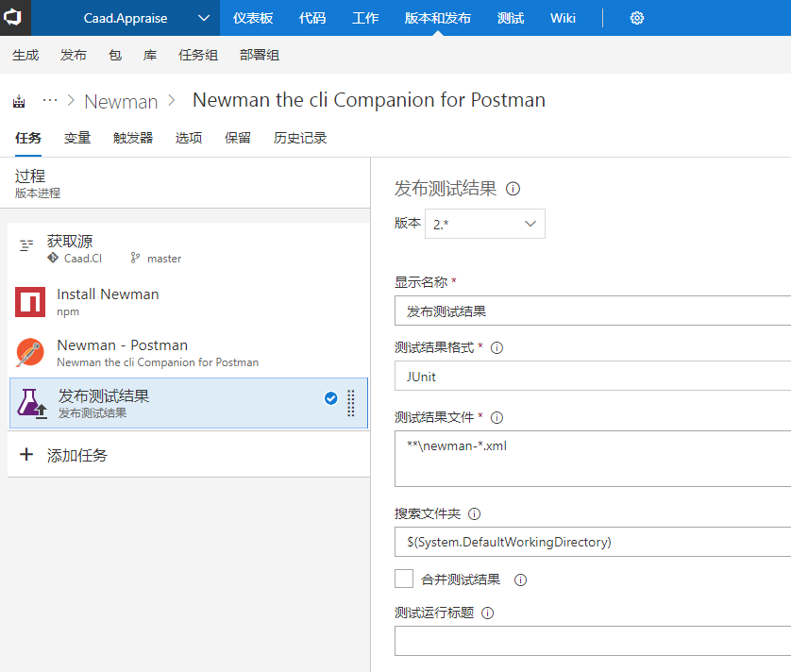791x672 pixels.
Task: Click the build definition icon in breadcrumb
Action: [x=19, y=101]
